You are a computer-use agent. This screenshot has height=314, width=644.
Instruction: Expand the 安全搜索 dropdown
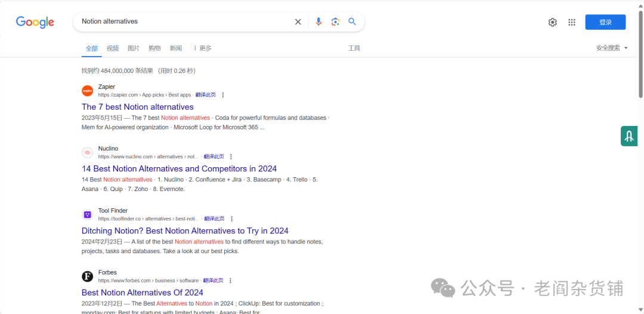612,48
